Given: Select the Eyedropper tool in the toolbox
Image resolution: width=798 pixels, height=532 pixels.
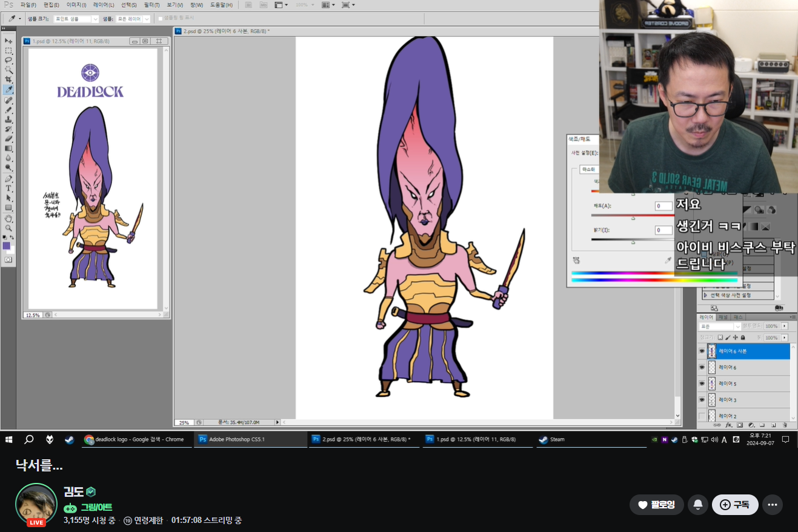Looking at the screenshot, I should [x=8, y=90].
